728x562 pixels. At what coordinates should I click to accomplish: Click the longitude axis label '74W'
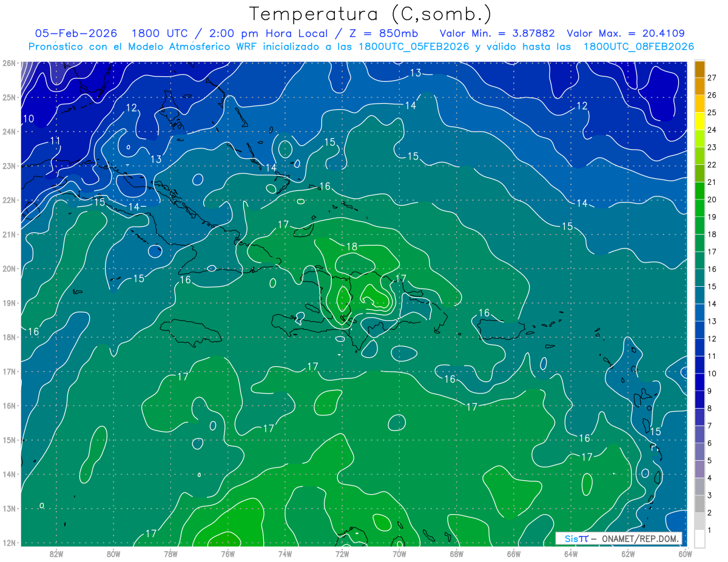pos(285,554)
